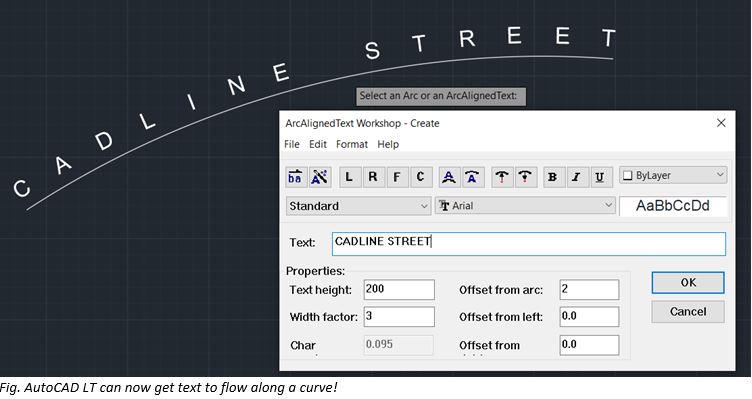Open the Standard text style dropdown

358,206
